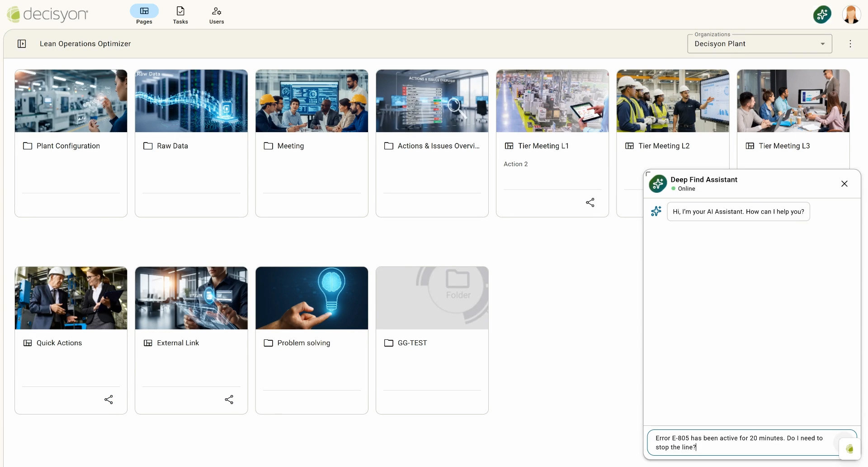Toggle the sidebar panel icon
This screenshot has height=467, width=868.
pos(22,44)
